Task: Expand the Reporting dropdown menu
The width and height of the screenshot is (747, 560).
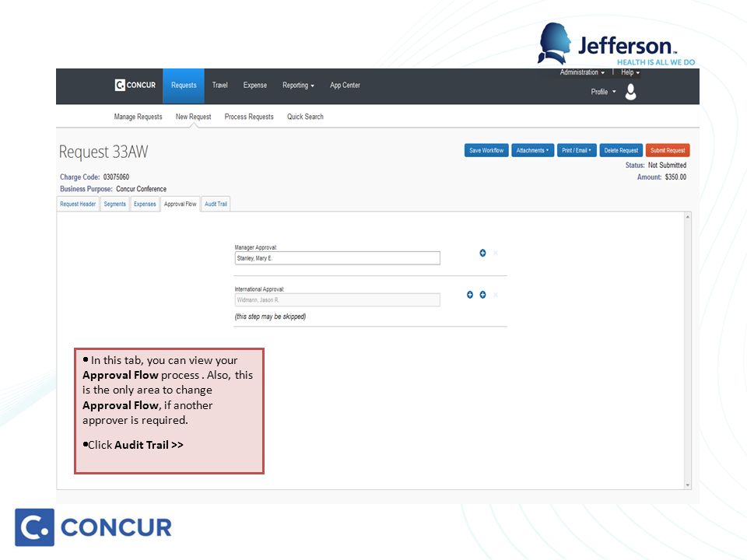Action: [x=298, y=86]
